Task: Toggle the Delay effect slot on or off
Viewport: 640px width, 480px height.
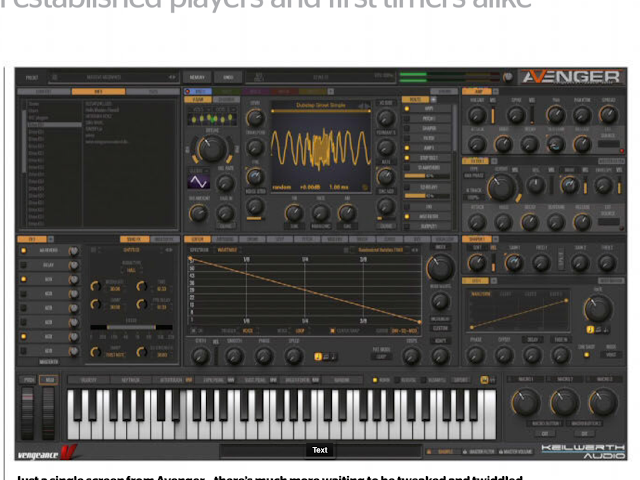Action: click(x=24, y=265)
